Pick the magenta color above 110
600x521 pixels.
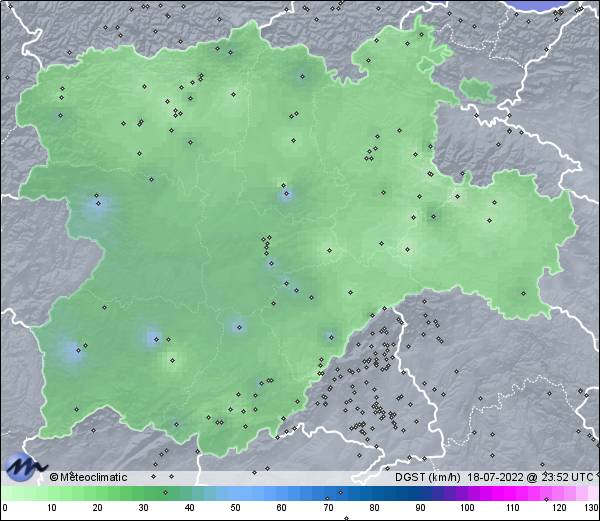(x=513, y=493)
